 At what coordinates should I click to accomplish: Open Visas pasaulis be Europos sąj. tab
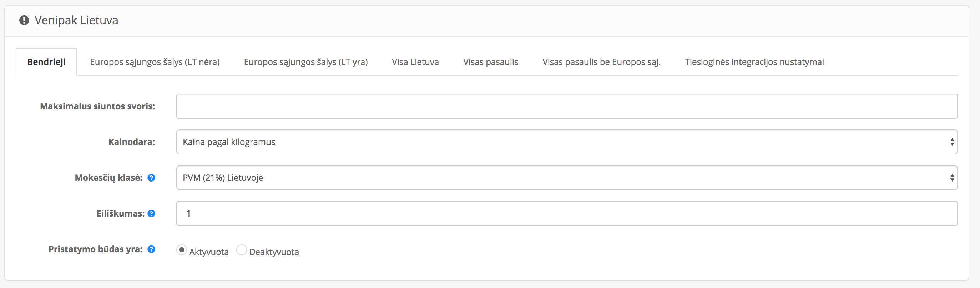601,62
